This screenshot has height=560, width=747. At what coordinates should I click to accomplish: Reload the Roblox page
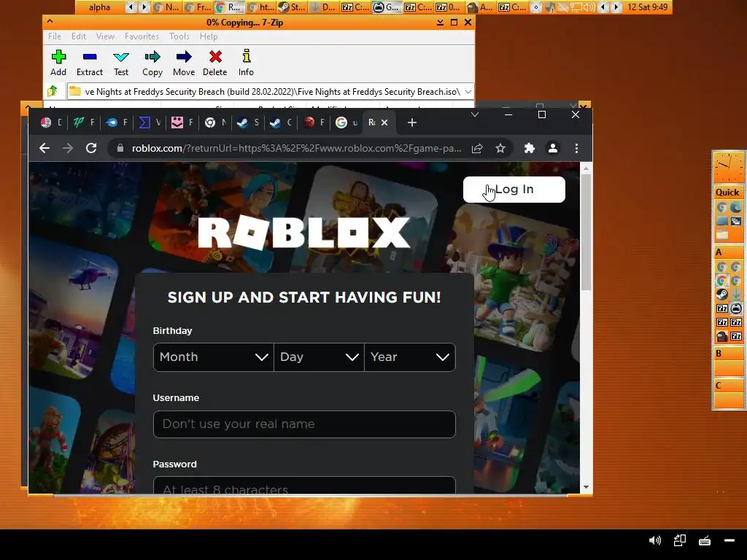point(91,148)
